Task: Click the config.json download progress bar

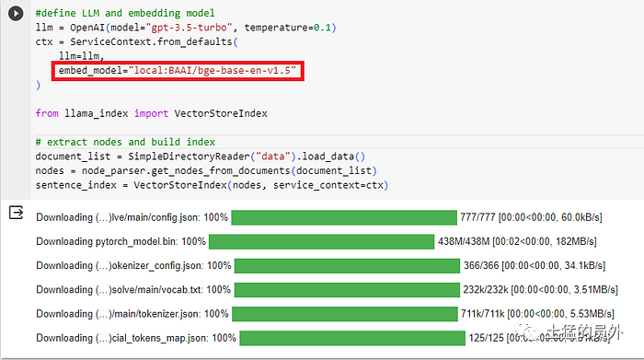Action: click(344, 217)
